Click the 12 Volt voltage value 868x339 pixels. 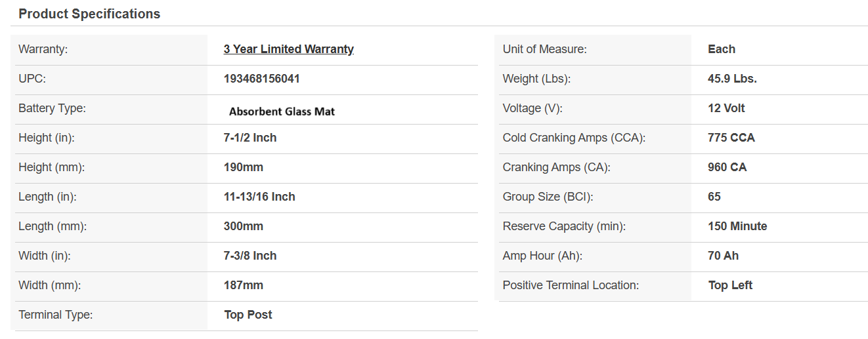point(726,108)
